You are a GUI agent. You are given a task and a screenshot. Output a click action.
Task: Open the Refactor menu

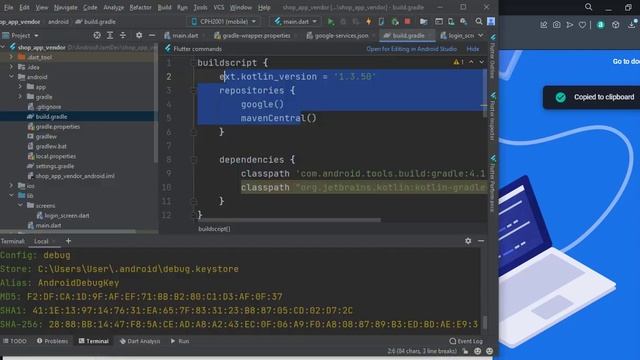point(140,7)
